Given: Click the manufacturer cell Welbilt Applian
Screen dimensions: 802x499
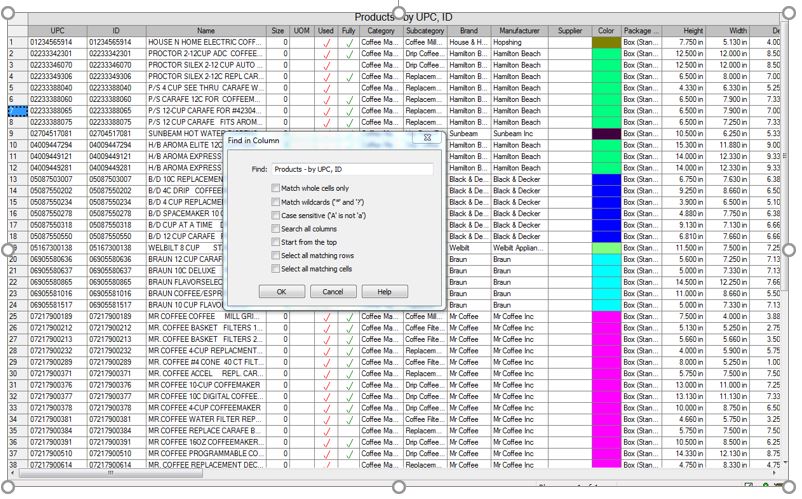Looking at the screenshot, I should (x=520, y=248).
